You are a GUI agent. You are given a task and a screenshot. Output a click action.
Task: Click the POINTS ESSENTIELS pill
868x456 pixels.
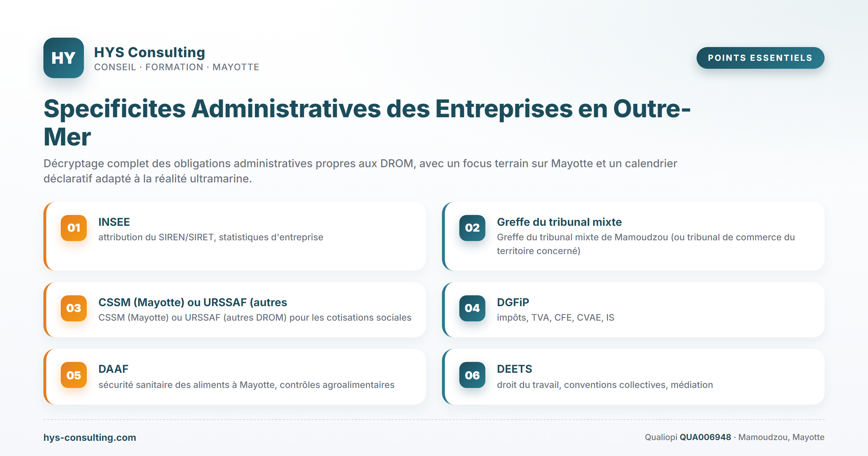coord(760,58)
